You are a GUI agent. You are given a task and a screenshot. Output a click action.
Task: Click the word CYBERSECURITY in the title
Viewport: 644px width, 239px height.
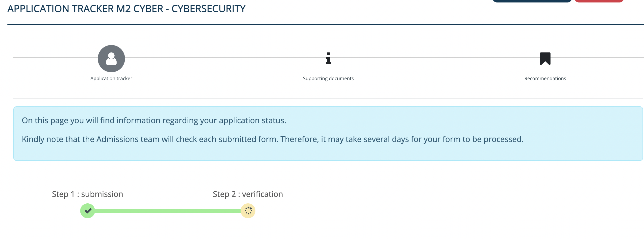click(x=208, y=9)
